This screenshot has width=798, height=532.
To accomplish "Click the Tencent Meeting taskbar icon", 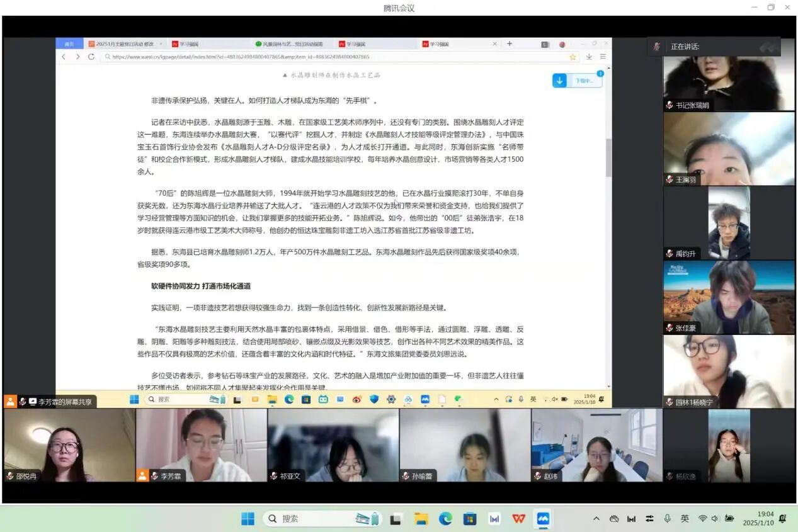I will tap(542, 519).
